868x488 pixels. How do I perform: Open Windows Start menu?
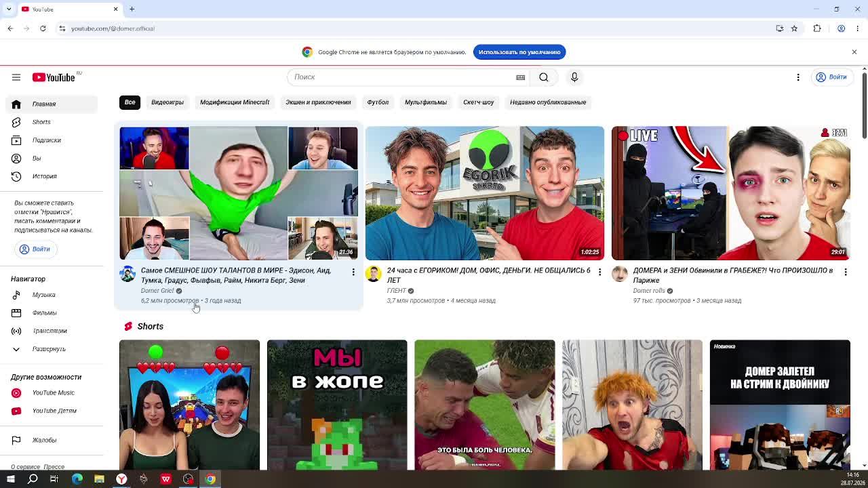point(11,479)
